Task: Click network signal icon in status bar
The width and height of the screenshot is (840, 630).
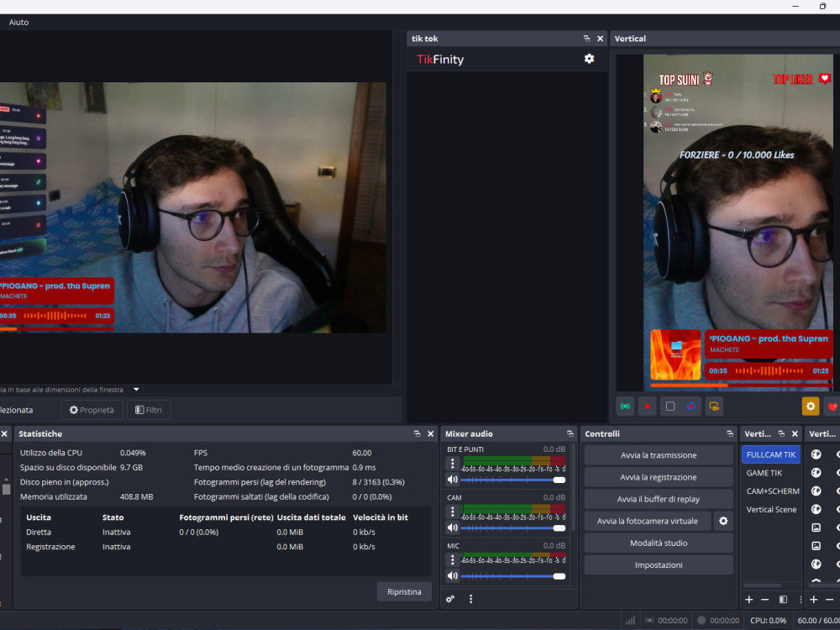Action: point(631,621)
